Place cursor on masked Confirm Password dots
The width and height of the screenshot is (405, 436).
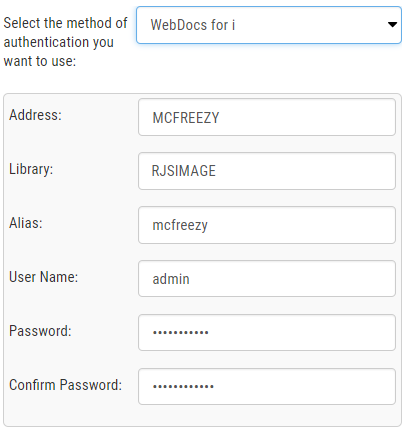[183, 387]
